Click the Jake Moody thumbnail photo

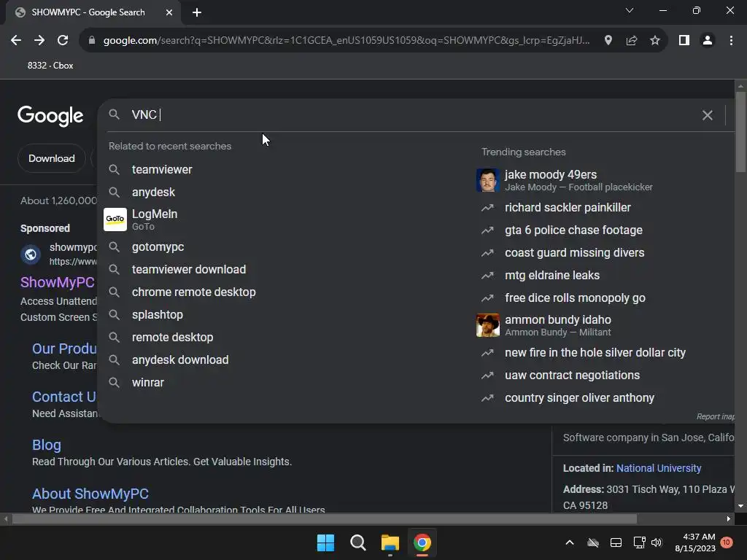(488, 180)
